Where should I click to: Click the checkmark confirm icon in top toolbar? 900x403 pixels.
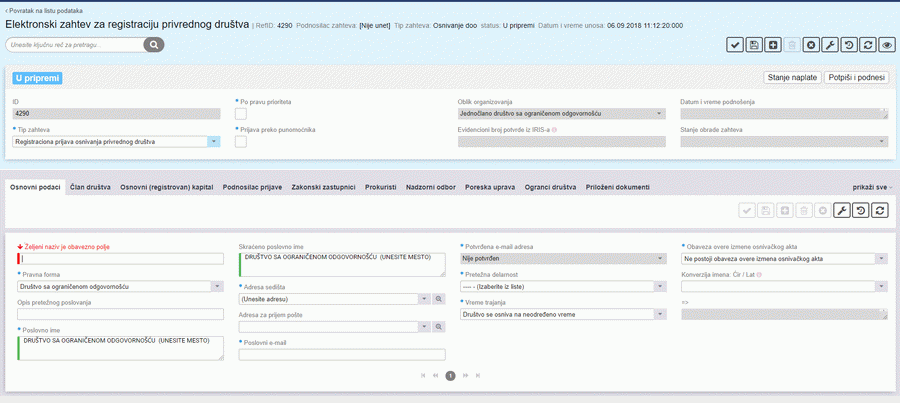tap(734, 45)
